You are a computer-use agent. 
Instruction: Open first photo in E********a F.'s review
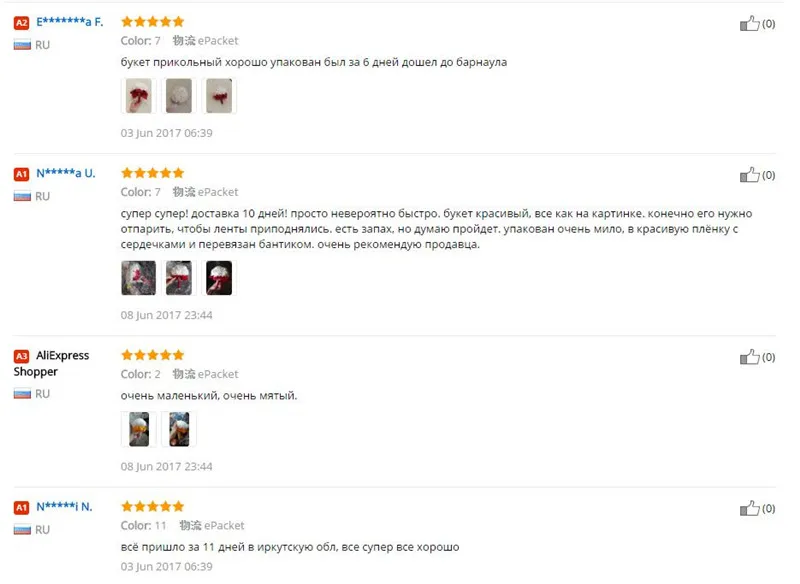coord(138,96)
